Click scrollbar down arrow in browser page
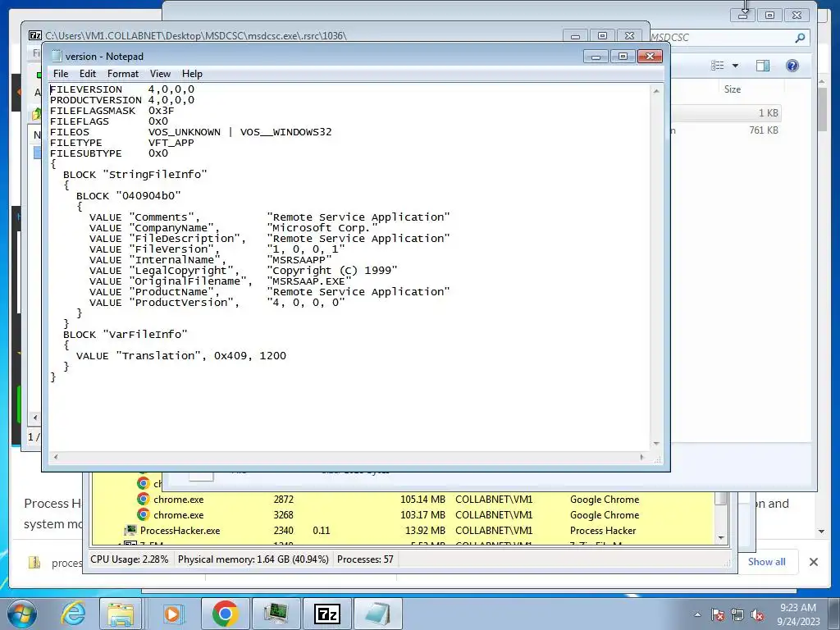Screen dimensions: 840x630 [822, 532]
